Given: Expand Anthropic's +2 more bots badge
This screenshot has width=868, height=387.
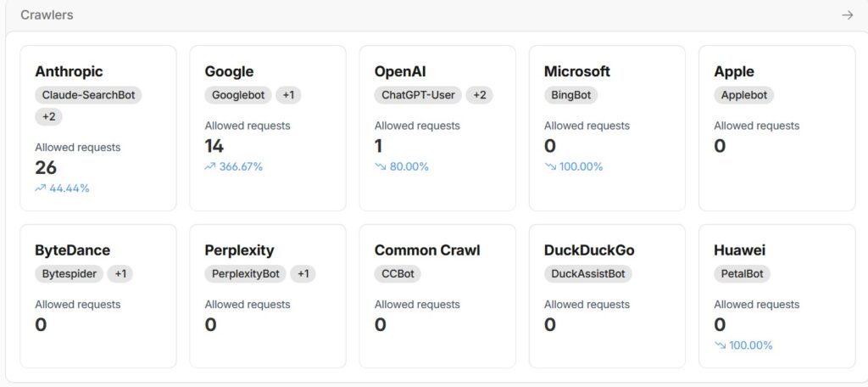Looking at the screenshot, I should pos(48,117).
